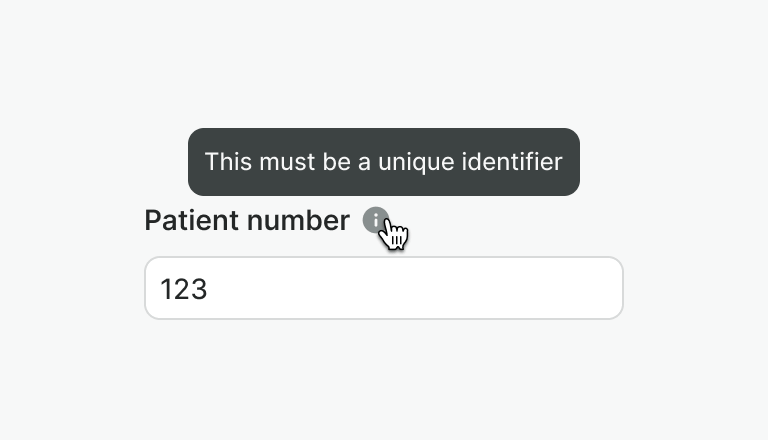Viewport: 768px width, 440px height.
Task: Click the "This must be a unique identifier" tooltip
Action: pos(383,162)
